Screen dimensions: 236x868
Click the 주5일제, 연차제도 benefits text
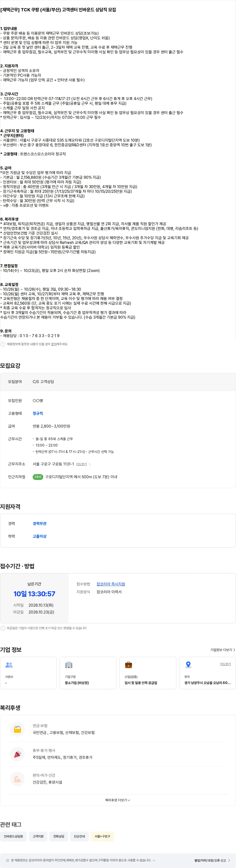(x=62, y=757)
